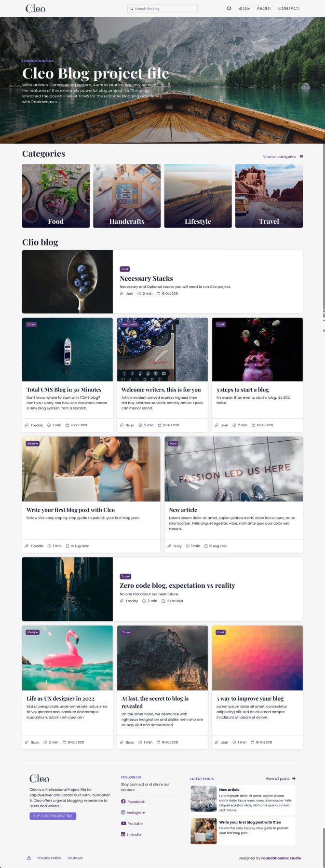This screenshot has width=325, height=868.
Task: Click arrow icon next to View all posts
Action: 294,778
